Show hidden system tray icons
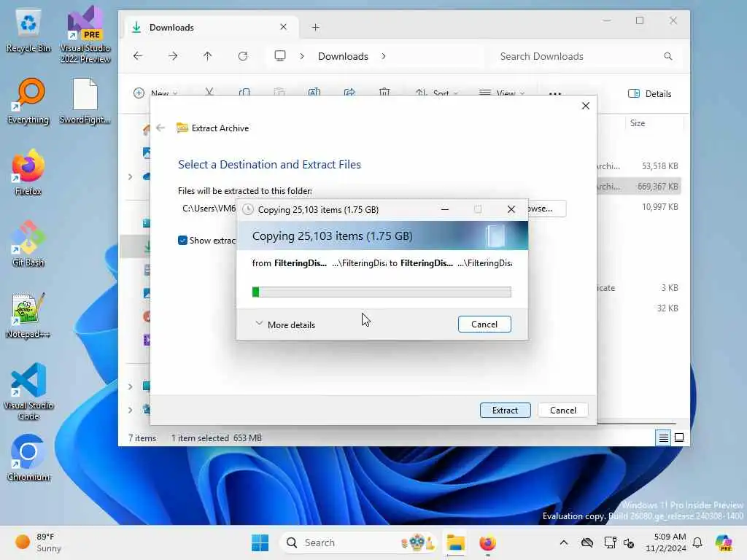The width and height of the screenshot is (747, 560). (564, 542)
